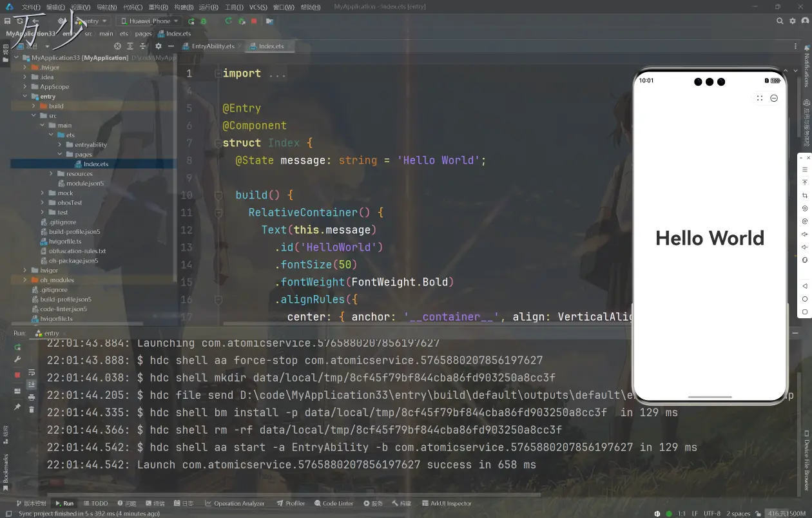
Task: Click the Debug bug icon in the top toolbar
Action: click(204, 21)
